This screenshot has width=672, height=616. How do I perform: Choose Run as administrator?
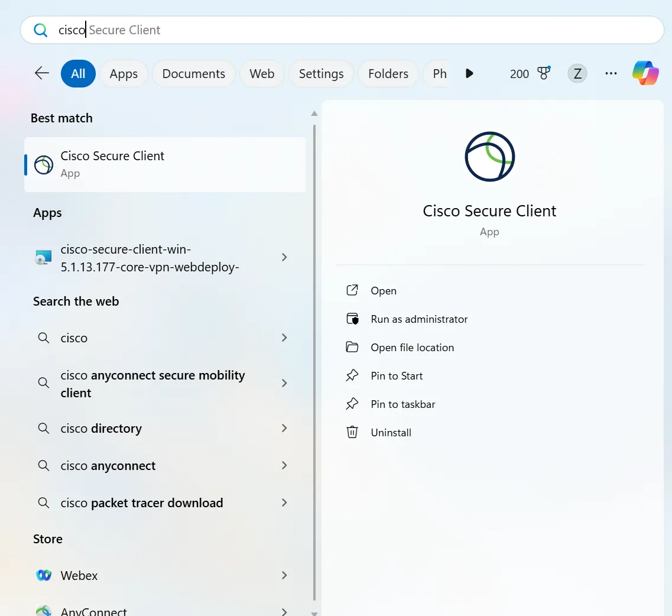click(x=419, y=319)
